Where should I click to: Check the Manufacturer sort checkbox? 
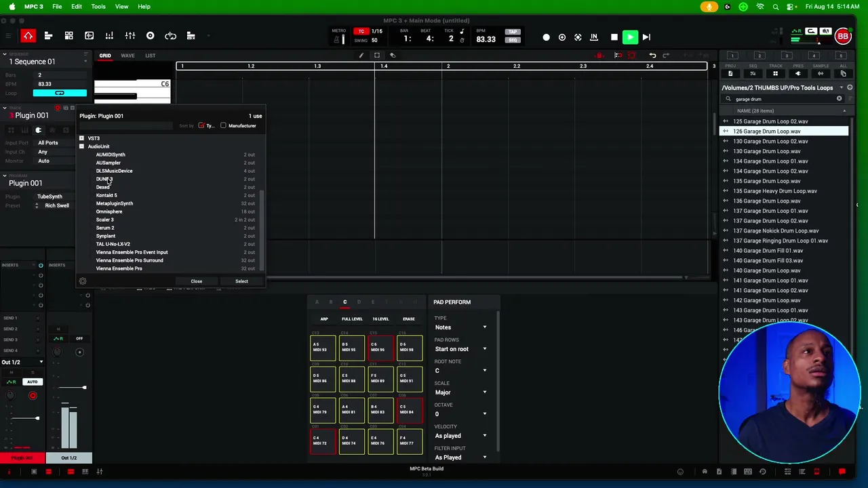tap(223, 125)
